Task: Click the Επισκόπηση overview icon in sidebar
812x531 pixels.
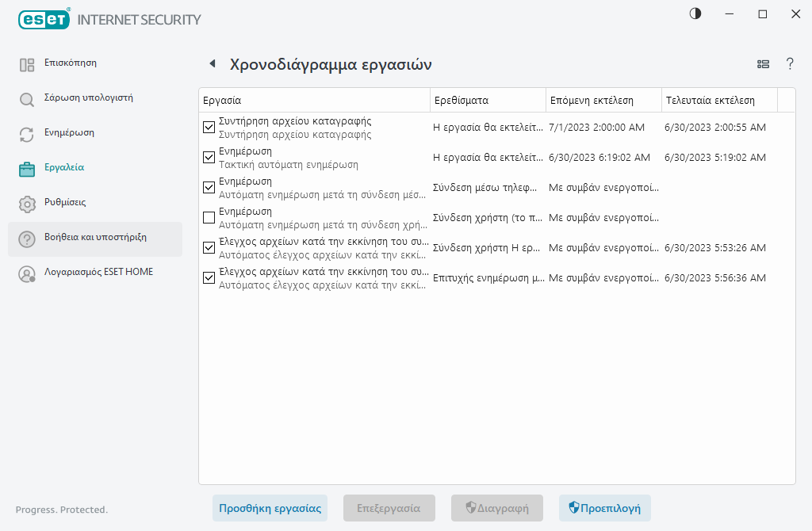Action: 27,65
